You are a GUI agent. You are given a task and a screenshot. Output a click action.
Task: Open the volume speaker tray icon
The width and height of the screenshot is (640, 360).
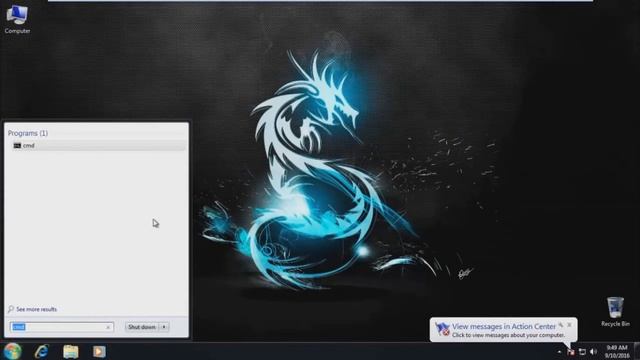[593, 351]
